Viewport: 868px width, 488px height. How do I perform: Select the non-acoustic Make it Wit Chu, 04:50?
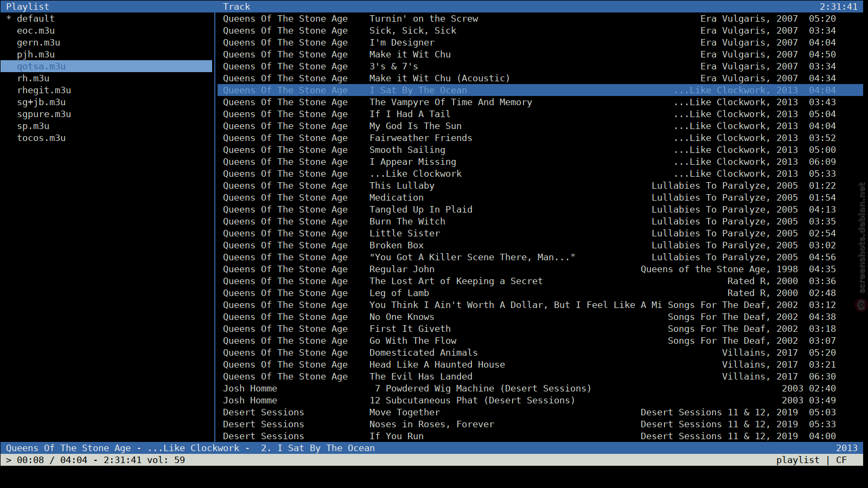click(x=540, y=54)
